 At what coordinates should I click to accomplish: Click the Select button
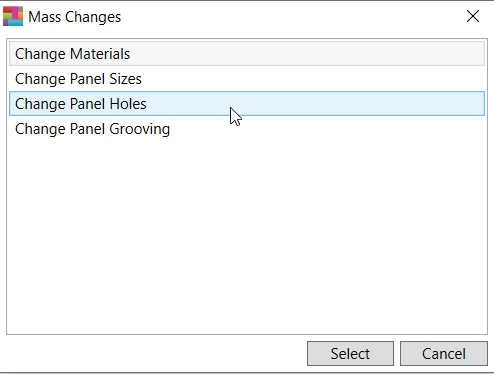pos(350,353)
